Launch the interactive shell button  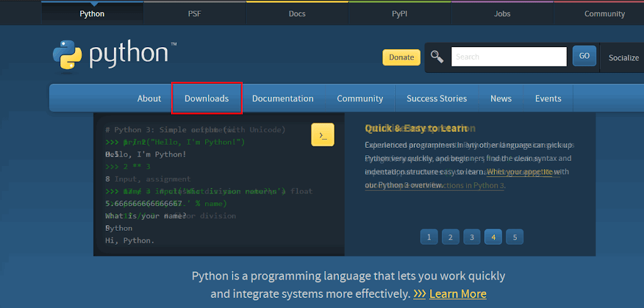(x=323, y=135)
